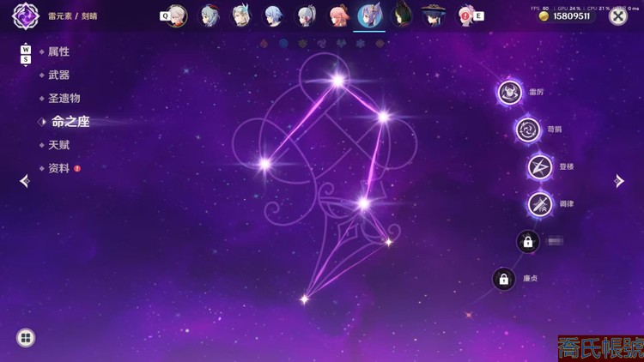Viewport: 644px width, 362px height.
Task: Open the 调律 constellation node
Action: pos(540,204)
